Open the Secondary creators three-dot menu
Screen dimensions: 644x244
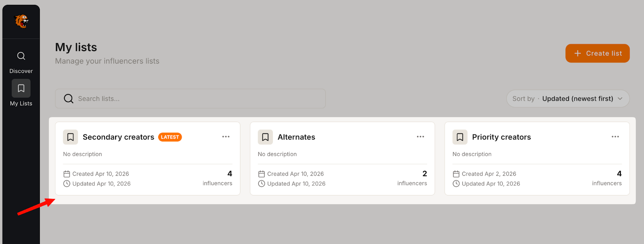pos(226,137)
